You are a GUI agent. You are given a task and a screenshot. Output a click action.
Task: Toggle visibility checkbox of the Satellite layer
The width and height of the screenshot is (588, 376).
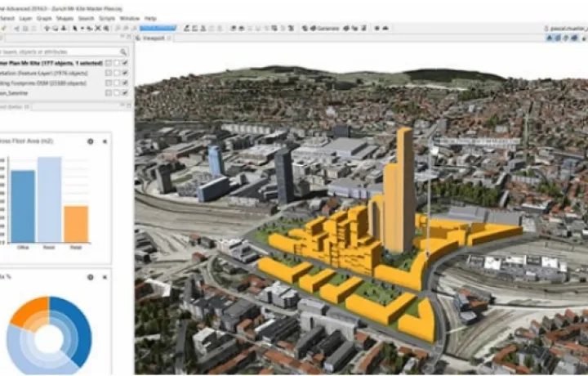tap(125, 92)
